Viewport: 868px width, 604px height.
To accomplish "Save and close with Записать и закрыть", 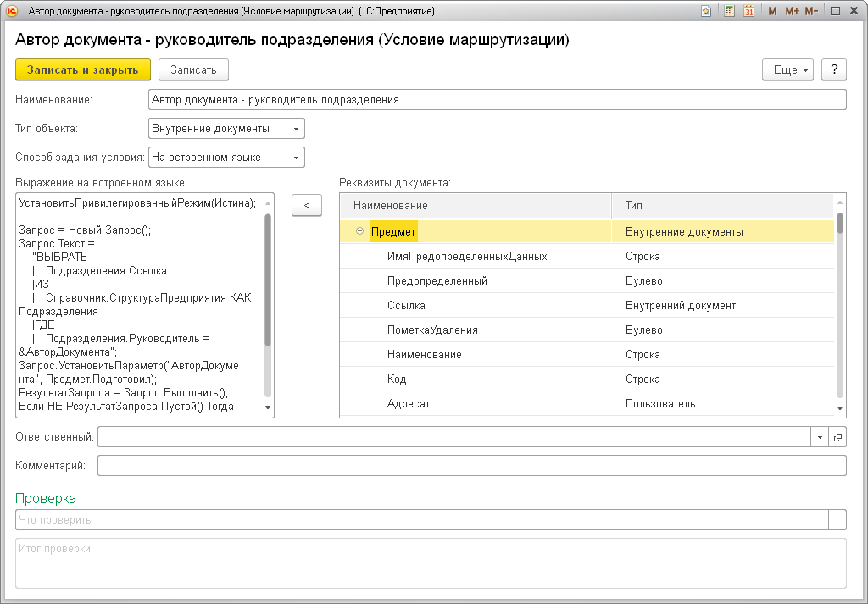I will click(83, 69).
